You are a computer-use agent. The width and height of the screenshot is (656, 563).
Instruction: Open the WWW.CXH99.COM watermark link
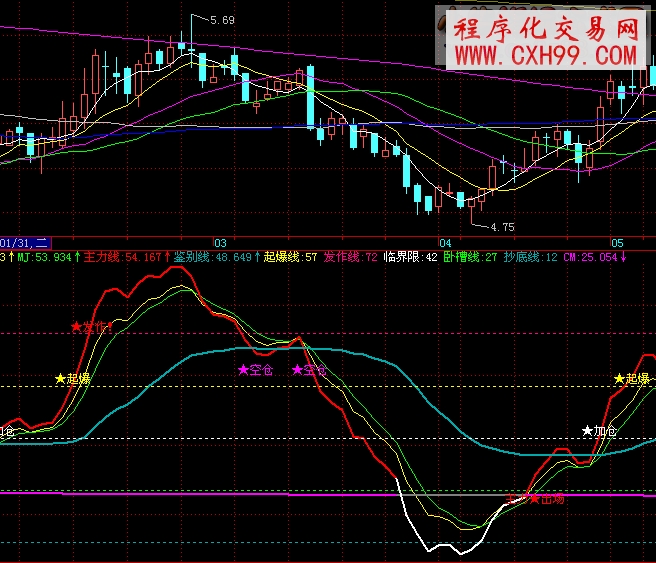(545, 52)
